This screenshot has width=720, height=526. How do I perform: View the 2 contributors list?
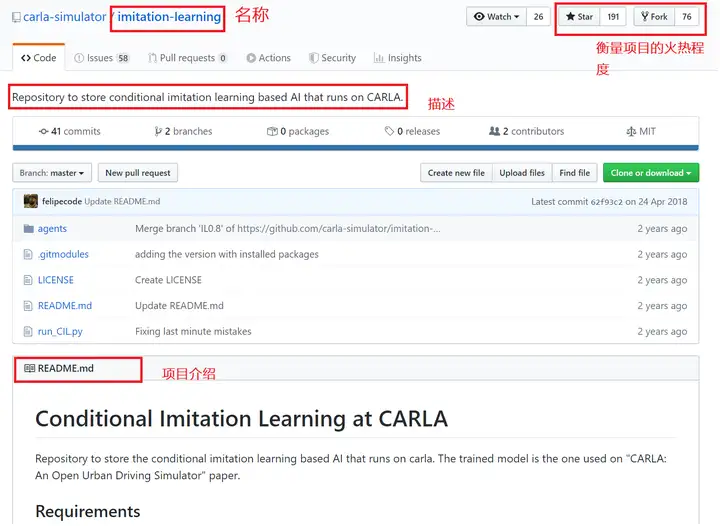[x=527, y=131]
